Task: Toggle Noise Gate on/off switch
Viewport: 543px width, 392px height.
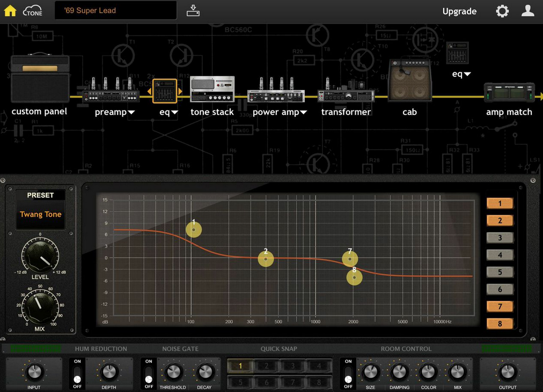Action: coord(149,374)
